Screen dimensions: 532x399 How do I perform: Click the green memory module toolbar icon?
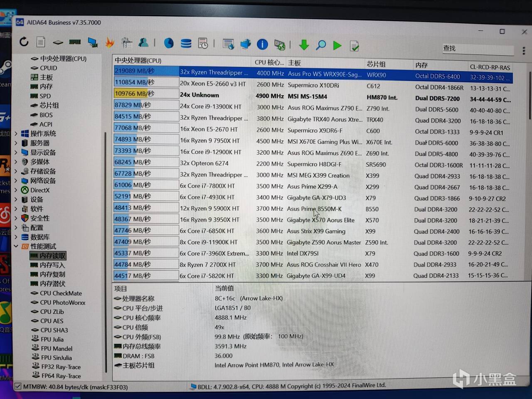coord(75,42)
